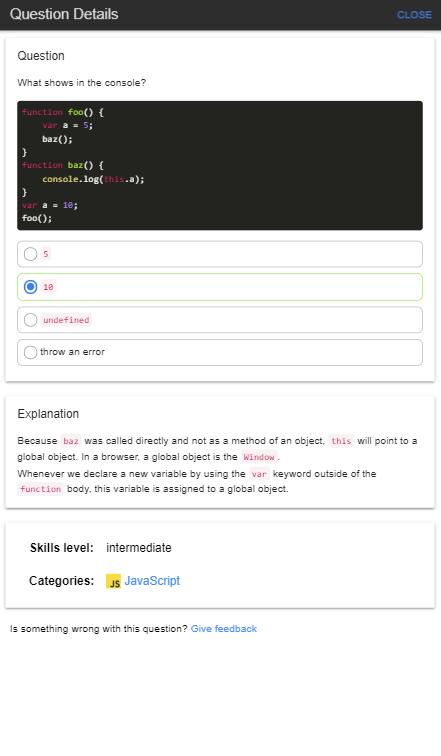This screenshot has width=441, height=756.
Task: Close the Question Details dialog
Action: coord(414,15)
